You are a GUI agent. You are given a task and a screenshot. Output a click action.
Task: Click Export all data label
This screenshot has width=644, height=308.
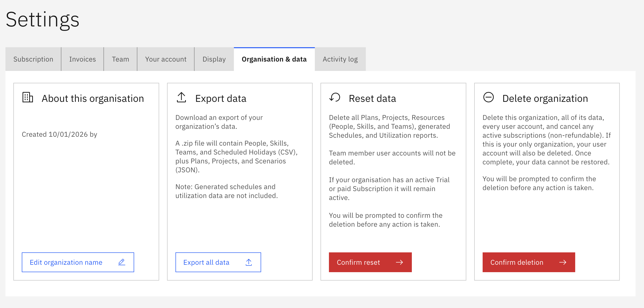206,262
